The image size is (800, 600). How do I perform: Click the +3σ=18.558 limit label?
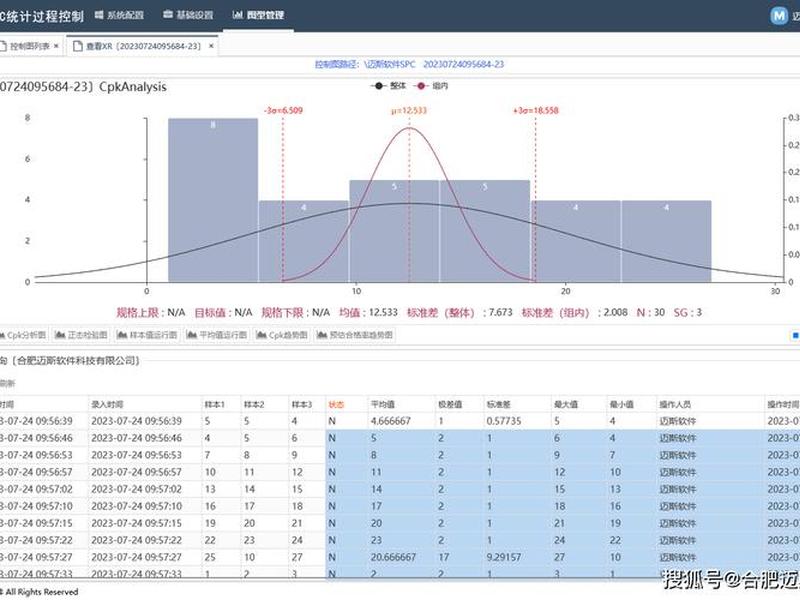[536, 110]
